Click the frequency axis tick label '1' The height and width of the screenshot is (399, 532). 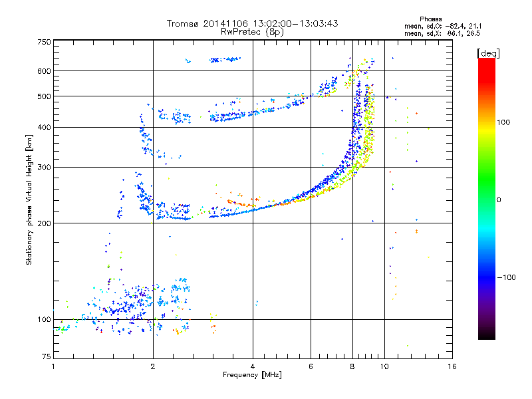[53, 366]
